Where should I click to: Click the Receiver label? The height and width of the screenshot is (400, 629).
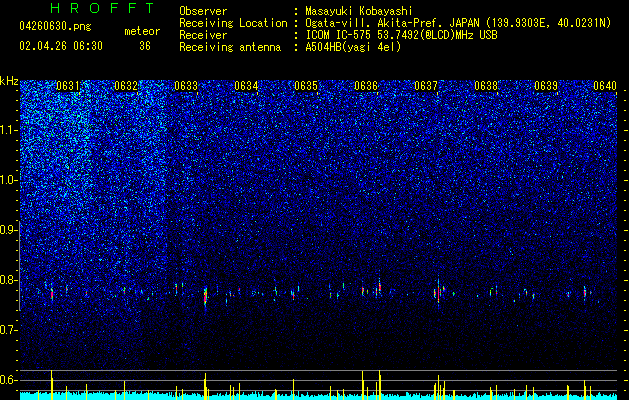point(203,35)
